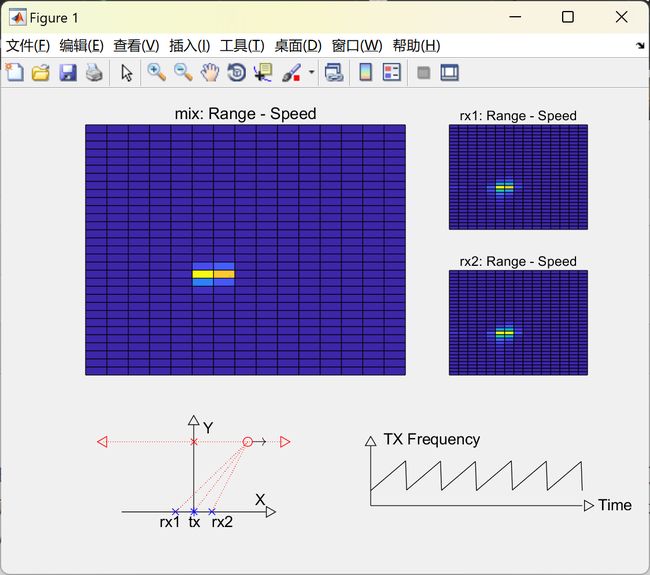This screenshot has height=575, width=650.
Task: Open the 窗口(W) menu
Action: (x=357, y=46)
